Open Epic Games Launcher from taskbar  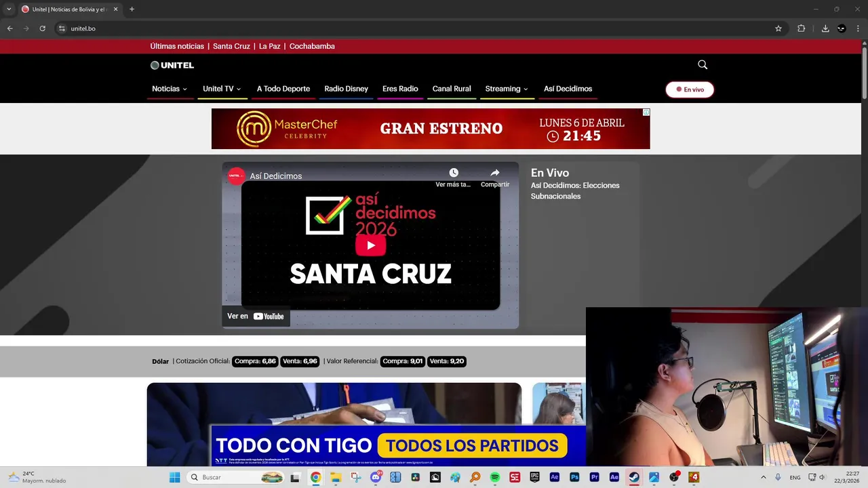tap(534, 477)
